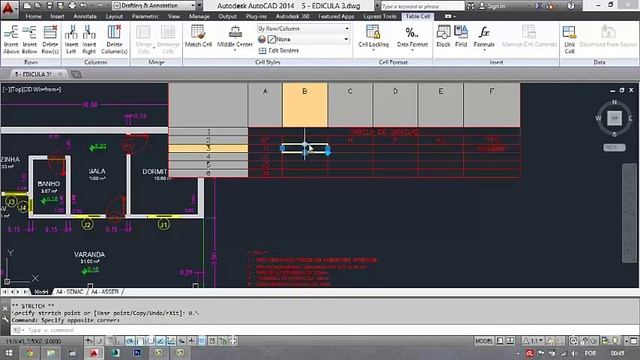Click the Save icon in quick access
Image resolution: width=640 pixels, height=360 pixels.
coord(49,6)
